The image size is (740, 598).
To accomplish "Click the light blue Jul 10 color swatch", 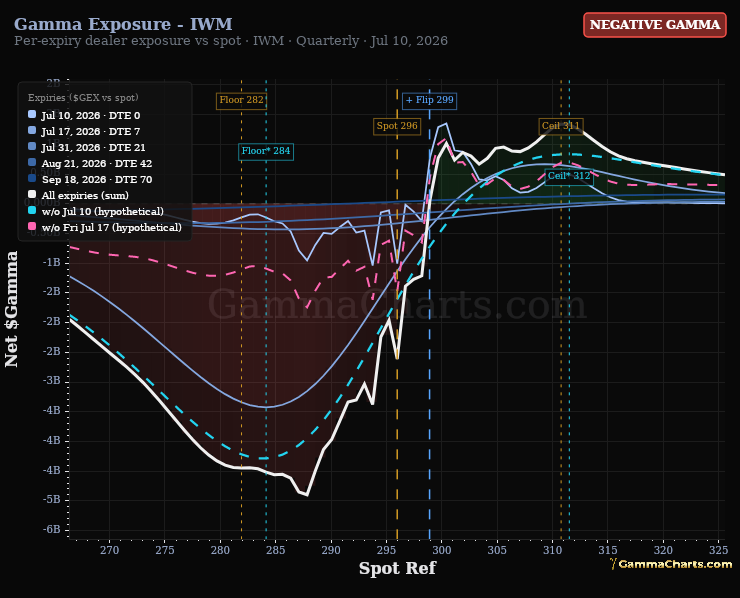I will tap(32, 115).
